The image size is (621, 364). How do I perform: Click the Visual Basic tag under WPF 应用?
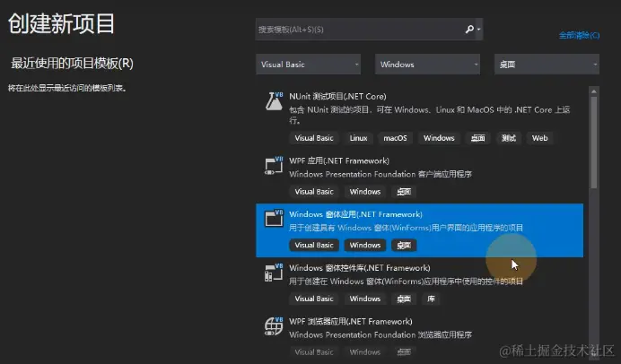click(314, 192)
